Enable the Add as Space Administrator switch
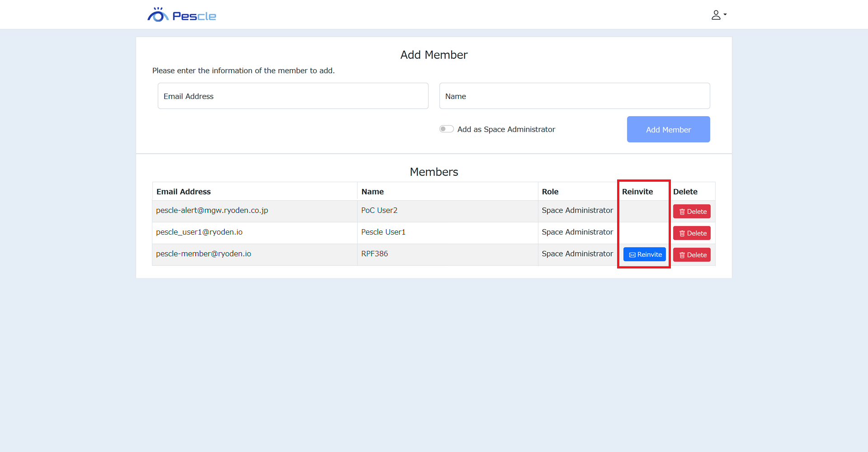 point(446,129)
